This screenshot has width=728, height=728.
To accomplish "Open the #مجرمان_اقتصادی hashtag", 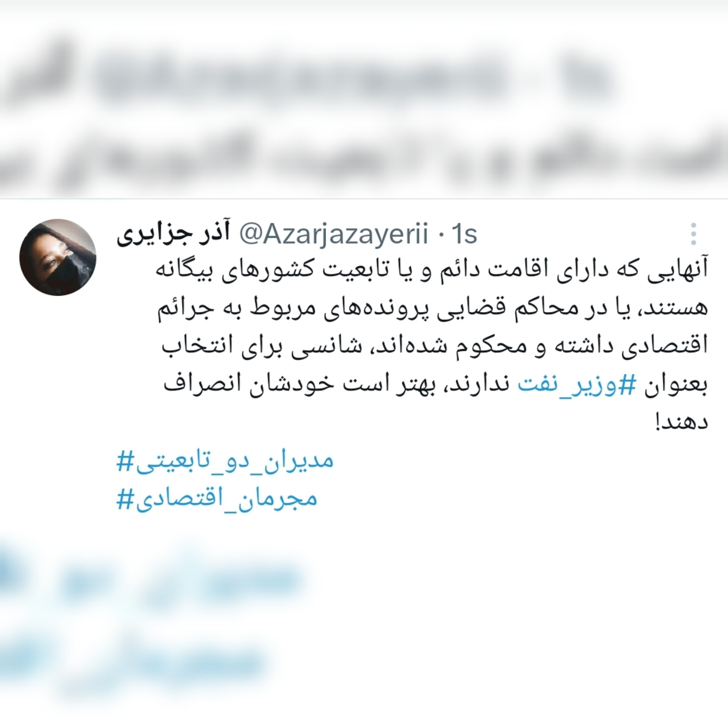I will coord(217,499).
